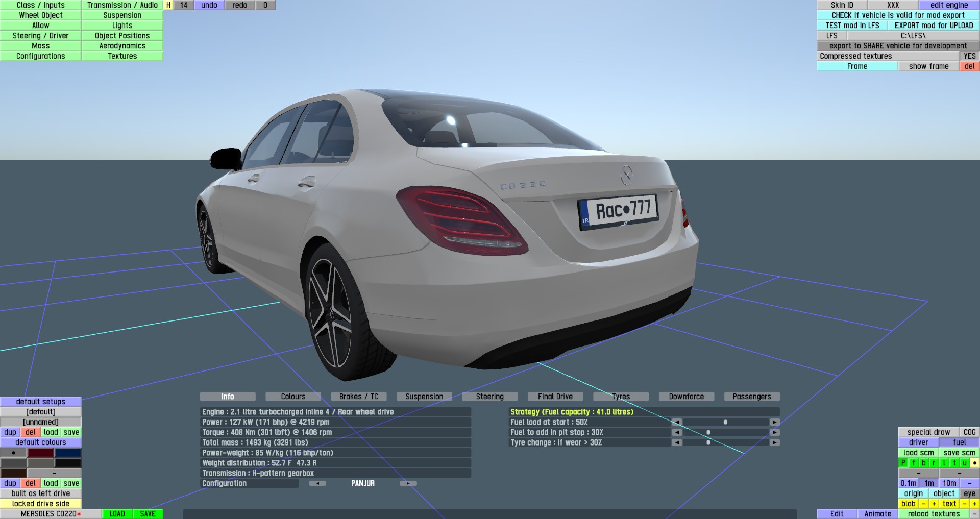Toggle the 't' view button

(x=954, y=463)
